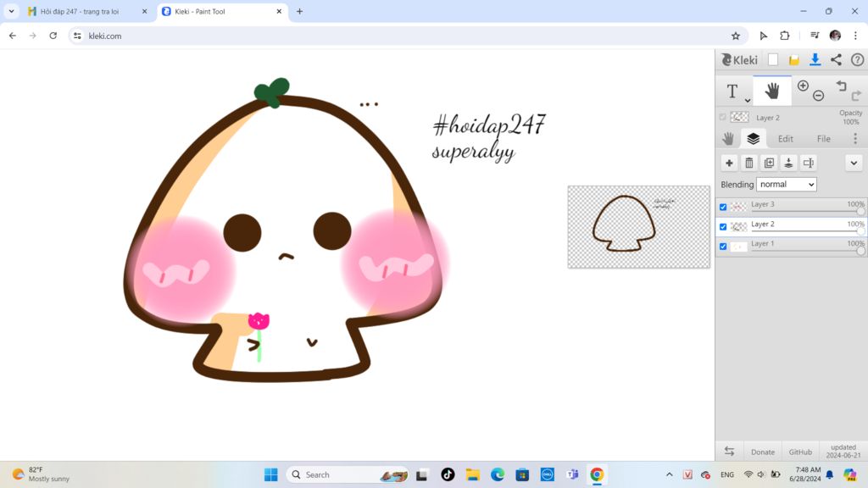The width and height of the screenshot is (868, 488).
Task: Click the #hoidap247 text on canvas
Action: click(x=490, y=125)
